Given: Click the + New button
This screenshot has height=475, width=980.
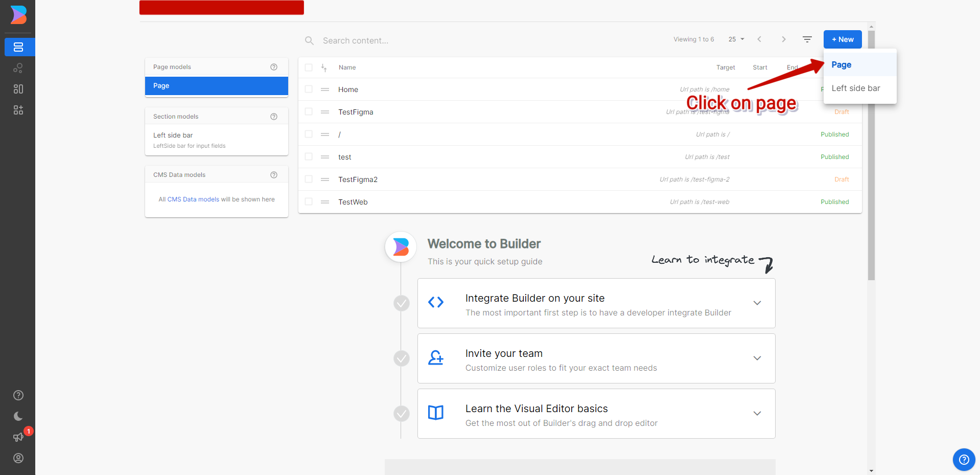Looking at the screenshot, I should coord(843,39).
